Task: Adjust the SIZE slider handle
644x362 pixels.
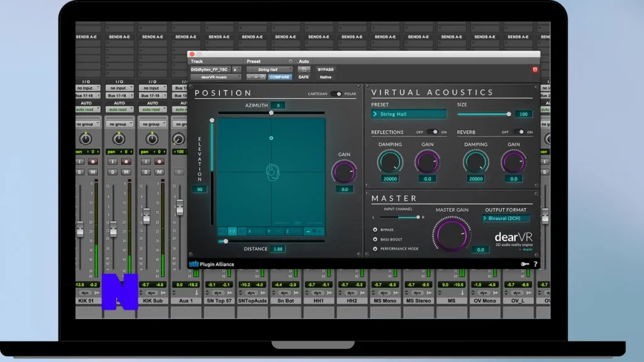Action: [509, 114]
